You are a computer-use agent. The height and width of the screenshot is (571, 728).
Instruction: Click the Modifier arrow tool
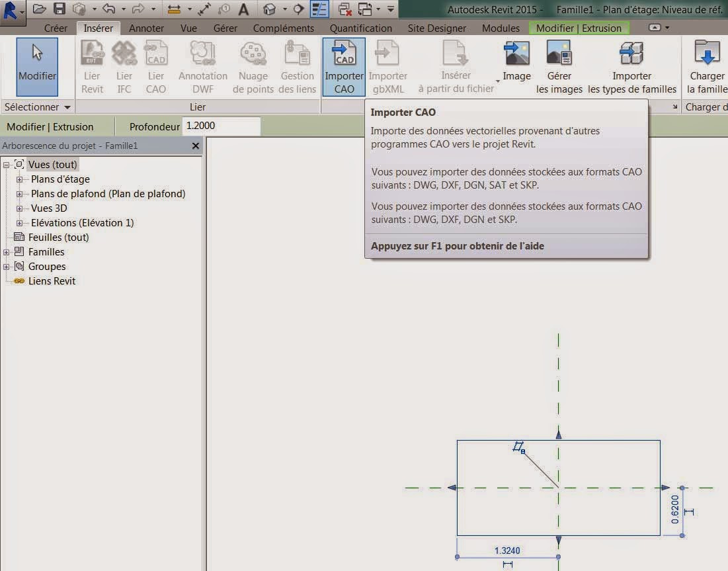tap(37, 66)
